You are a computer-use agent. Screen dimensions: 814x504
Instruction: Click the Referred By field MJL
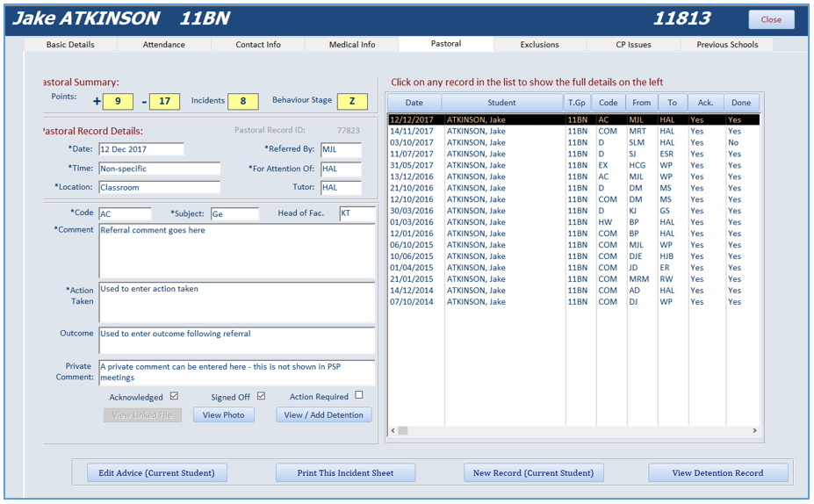tap(341, 149)
